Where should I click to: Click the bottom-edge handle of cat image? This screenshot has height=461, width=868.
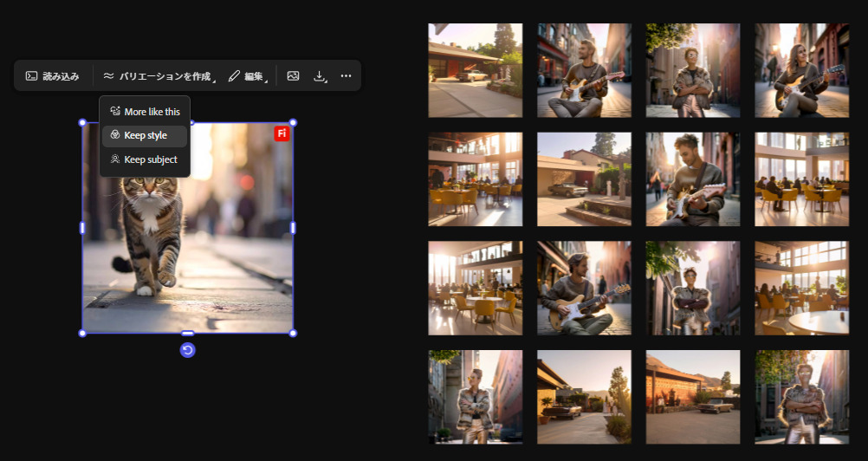point(188,333)
